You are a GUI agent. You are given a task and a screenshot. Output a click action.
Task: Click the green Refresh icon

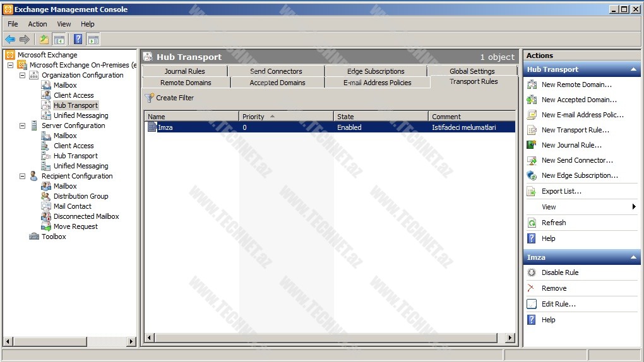(532, 223)
